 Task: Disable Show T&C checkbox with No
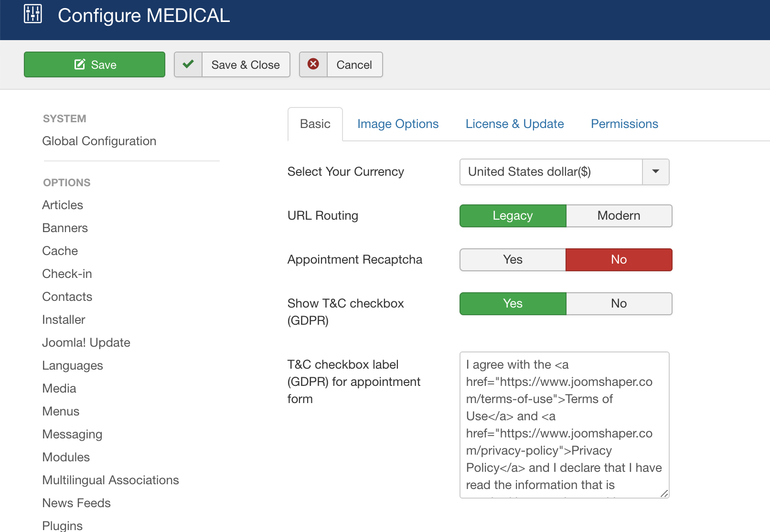coord(619,304)
